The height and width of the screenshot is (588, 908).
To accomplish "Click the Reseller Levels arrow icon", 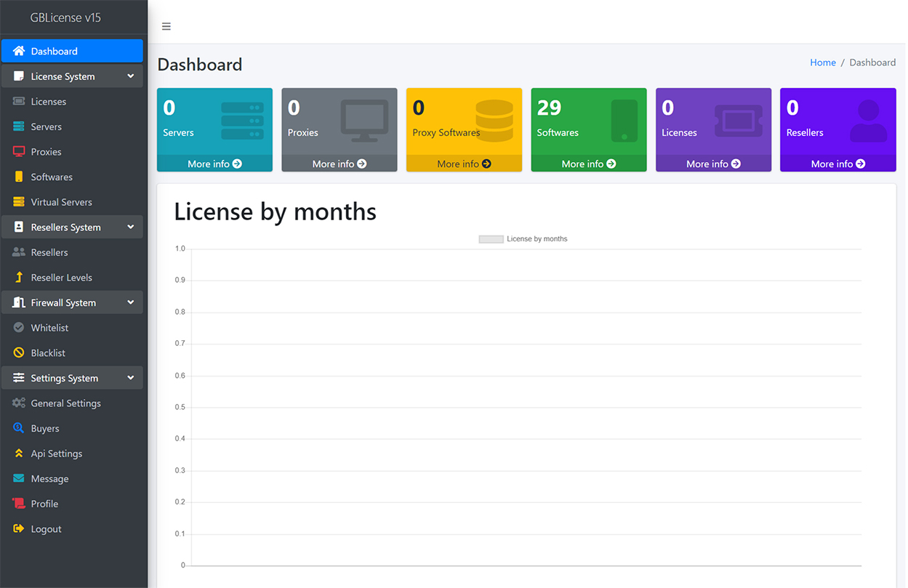I will [19, 278].
